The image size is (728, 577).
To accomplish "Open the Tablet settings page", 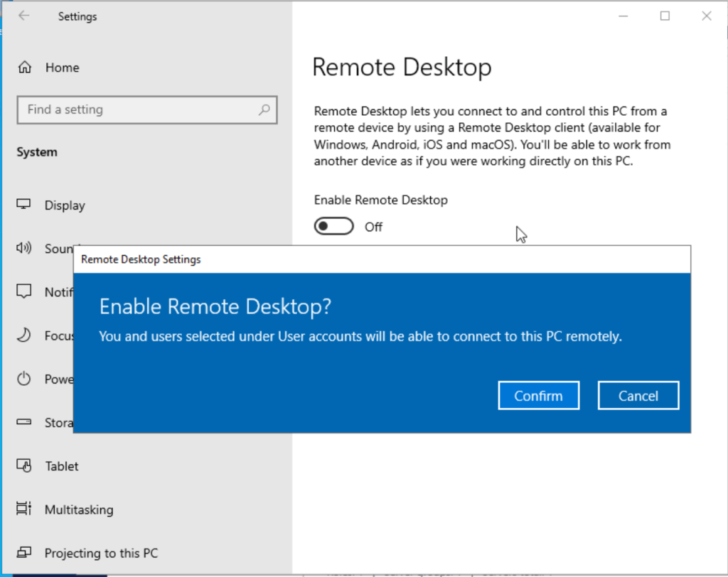I will [x=61, y=466].
